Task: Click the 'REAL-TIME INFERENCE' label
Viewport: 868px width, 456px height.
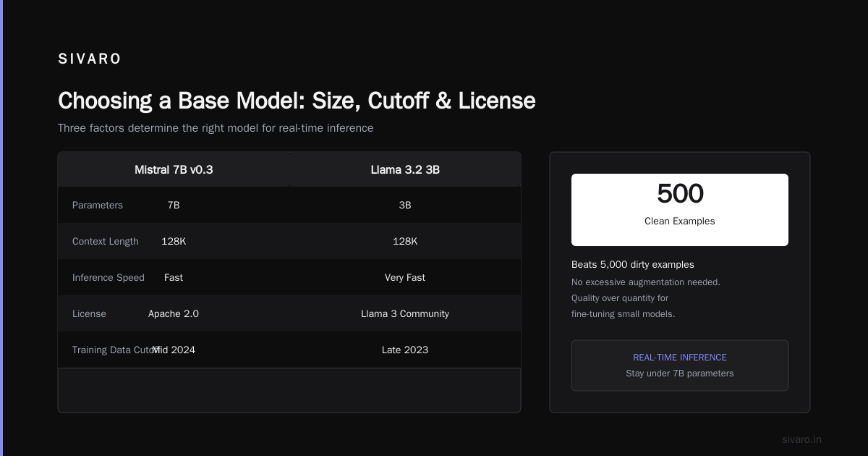Action: pos(680,358)
